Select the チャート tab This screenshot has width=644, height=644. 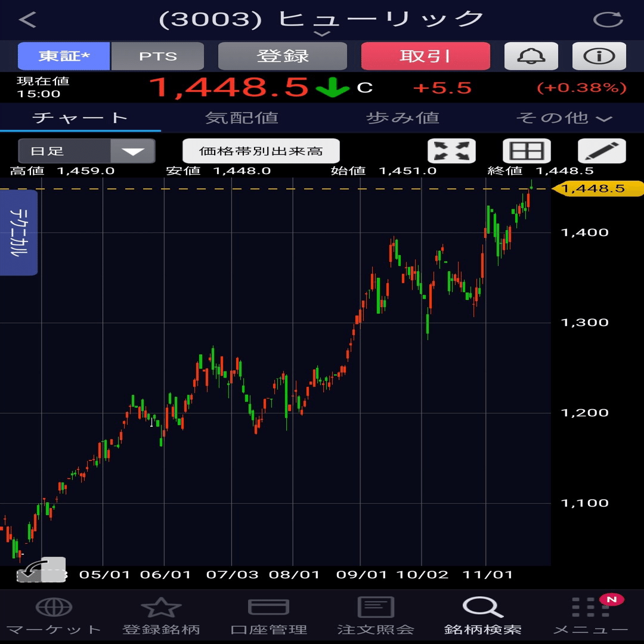click(x=80, y=118)
